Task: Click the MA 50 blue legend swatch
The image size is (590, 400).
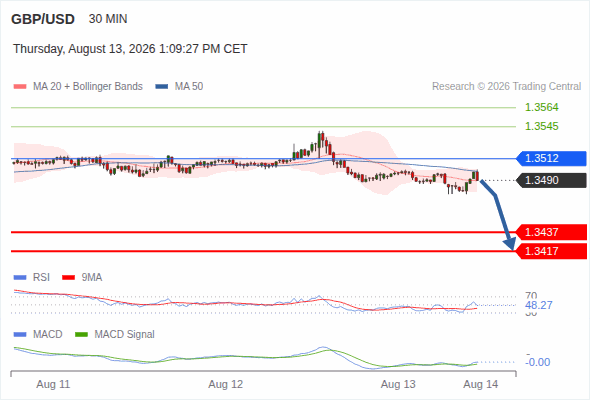Action: coord(162,87)
